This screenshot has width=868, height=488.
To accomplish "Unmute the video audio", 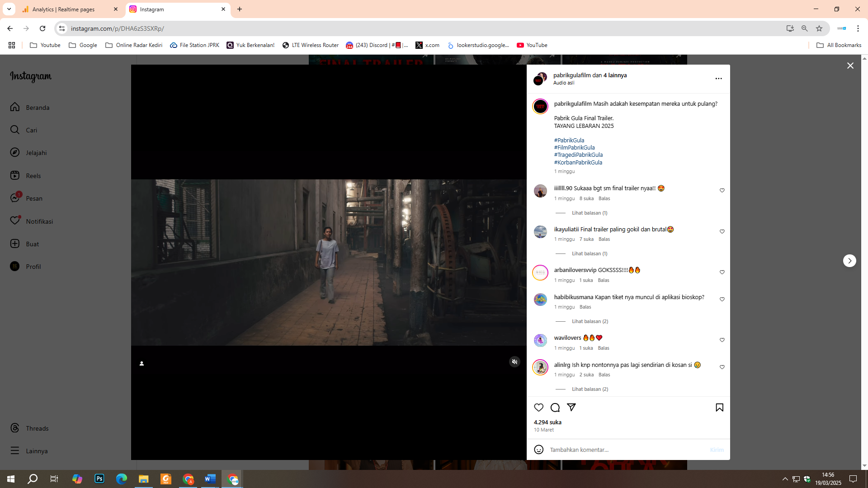I will (x=514, y=361).
